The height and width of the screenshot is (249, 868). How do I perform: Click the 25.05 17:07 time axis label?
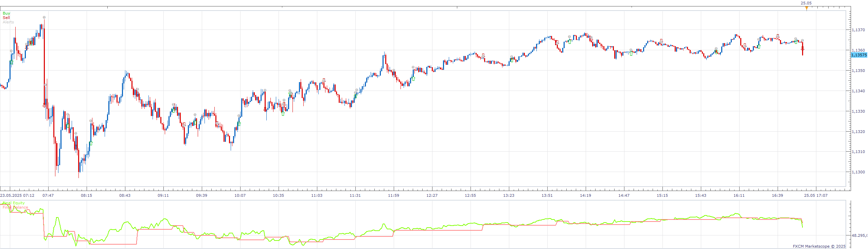816,195
